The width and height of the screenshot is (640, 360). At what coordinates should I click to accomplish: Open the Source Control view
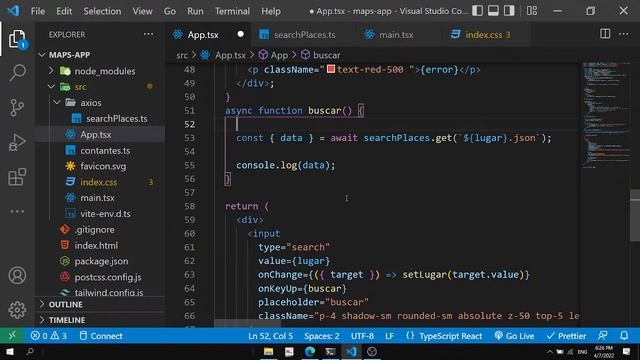tap(17, 108)
